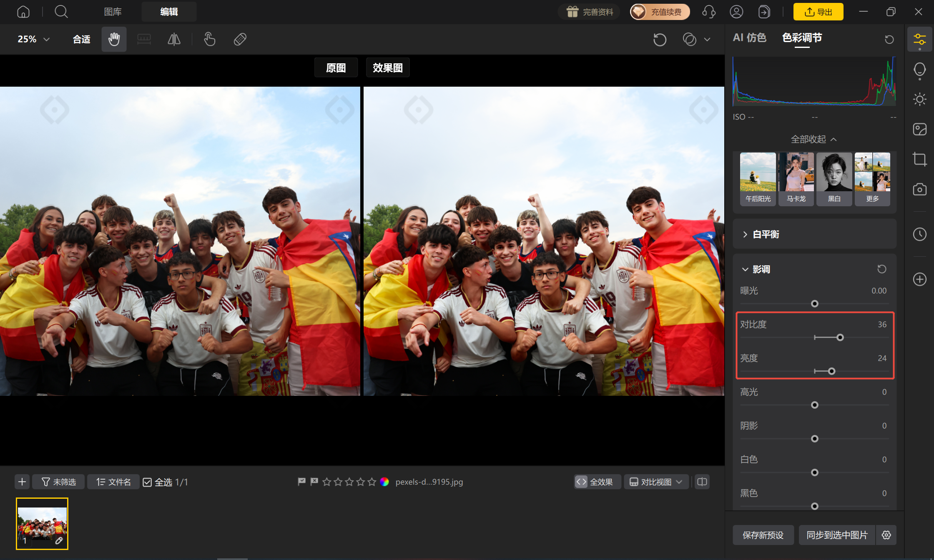Collapse all sections via 全部收起
The width and height of the screenshot is (934, 560).
814,139
